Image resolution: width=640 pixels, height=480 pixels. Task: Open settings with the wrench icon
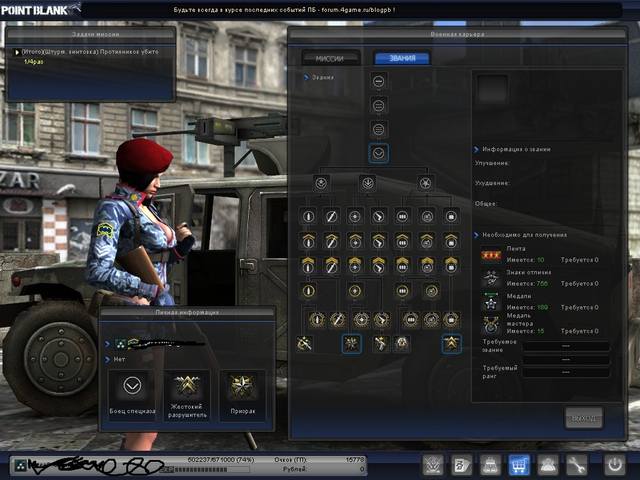(576, 465)
